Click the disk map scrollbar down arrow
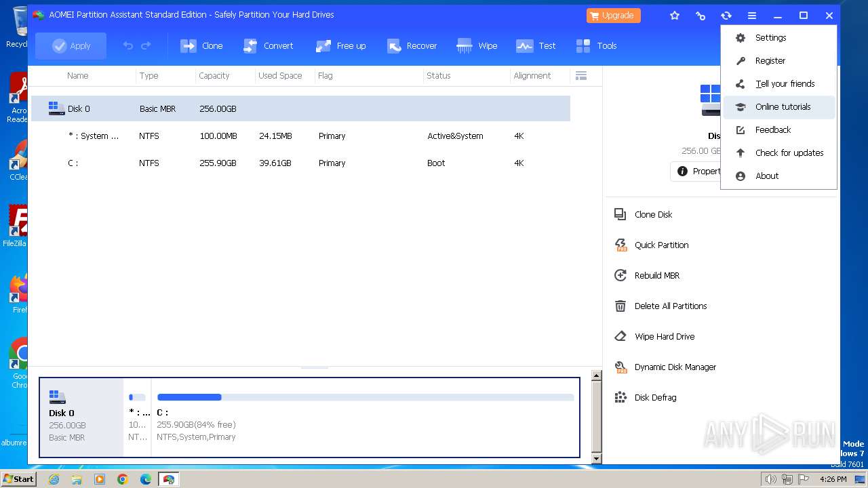Viewport: 868px width, 488px height. (x=597, y=459)
